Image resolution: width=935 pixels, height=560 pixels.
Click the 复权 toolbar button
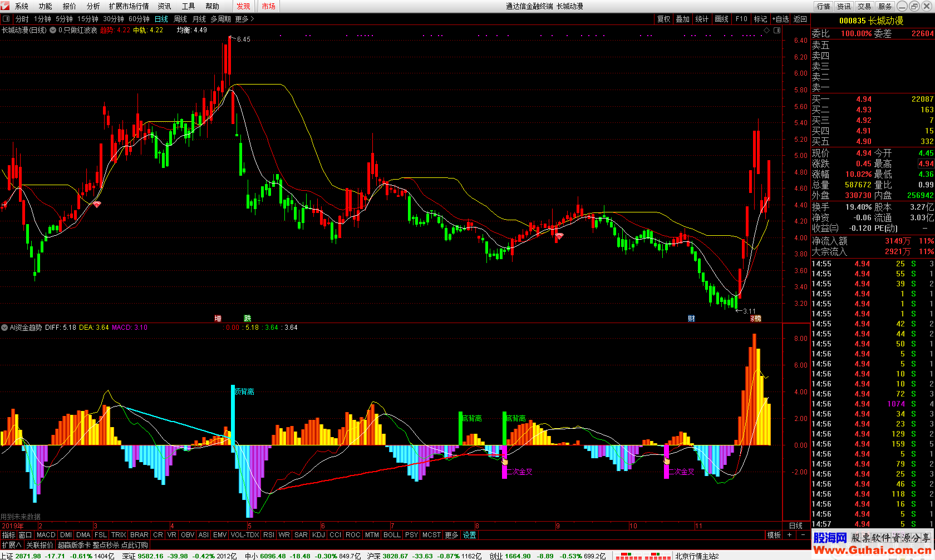tap(664, 19)
